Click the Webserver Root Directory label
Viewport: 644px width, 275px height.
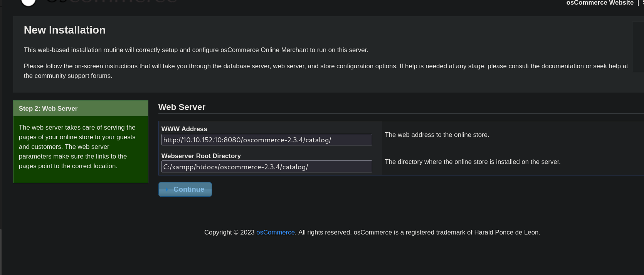click(201, 156)
